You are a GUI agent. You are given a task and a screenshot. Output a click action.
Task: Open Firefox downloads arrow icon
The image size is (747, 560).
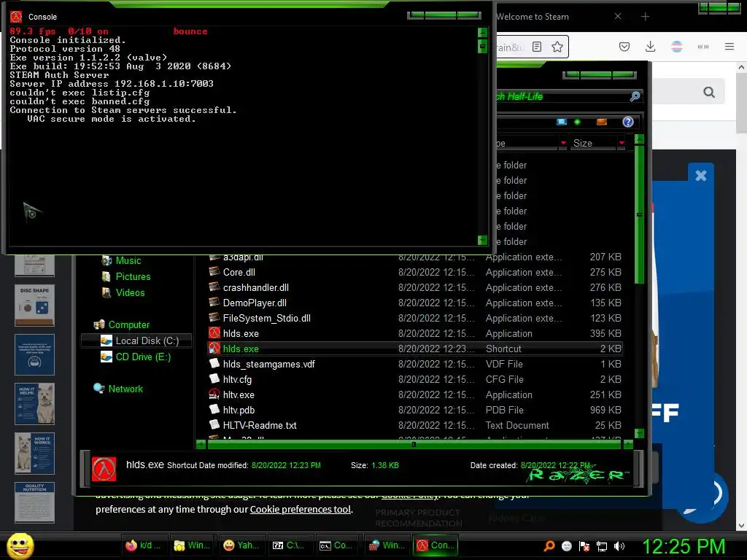650,47
